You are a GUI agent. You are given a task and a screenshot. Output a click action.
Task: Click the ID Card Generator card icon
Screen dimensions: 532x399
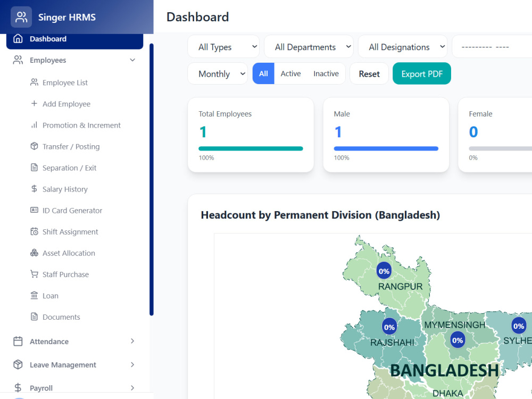point(34,210)
